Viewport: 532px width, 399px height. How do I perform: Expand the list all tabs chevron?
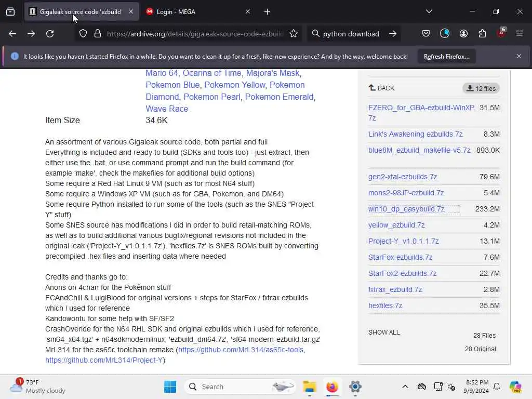429,11
